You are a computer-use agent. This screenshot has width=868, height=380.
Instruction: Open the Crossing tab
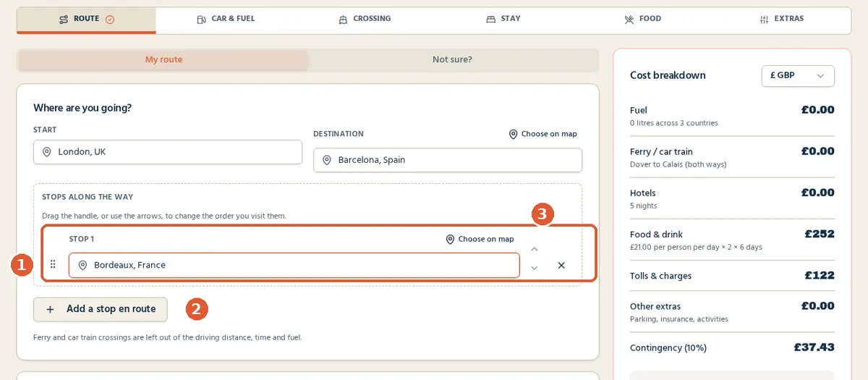365,20
